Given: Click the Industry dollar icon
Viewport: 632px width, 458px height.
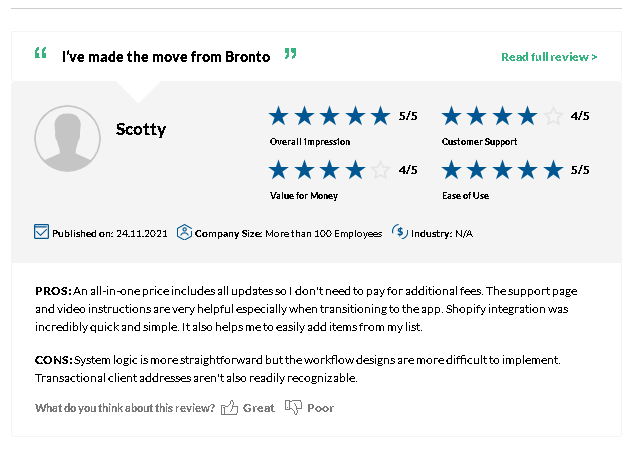Looking at the screenshot, I should tap(399, 232).
